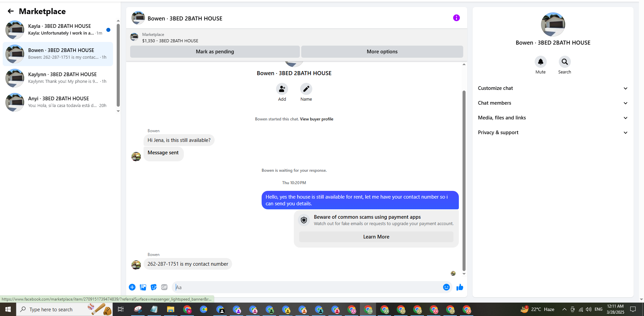The image size is (644, 316).
Task: Open the Windows Start menu
Action: pyautogui.click(x=8, y=309)
